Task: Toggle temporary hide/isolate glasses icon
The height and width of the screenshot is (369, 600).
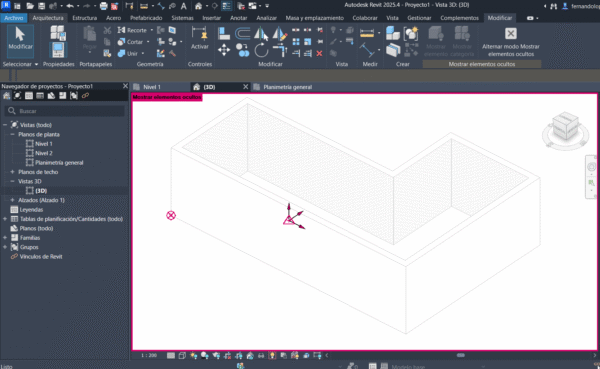Action: tap(261, 356)
